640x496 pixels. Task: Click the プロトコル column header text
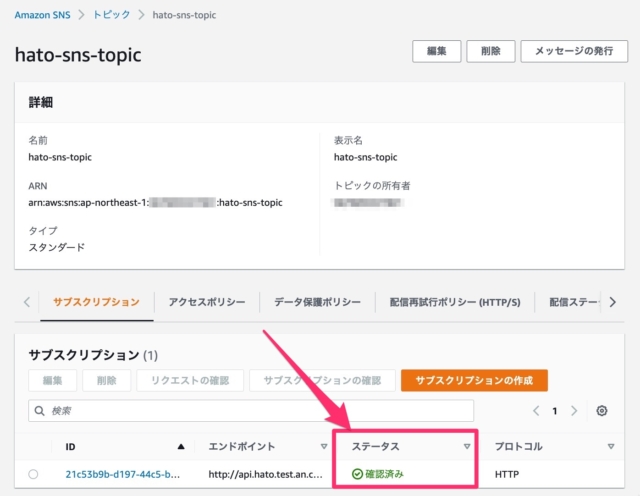pos(518,447)
